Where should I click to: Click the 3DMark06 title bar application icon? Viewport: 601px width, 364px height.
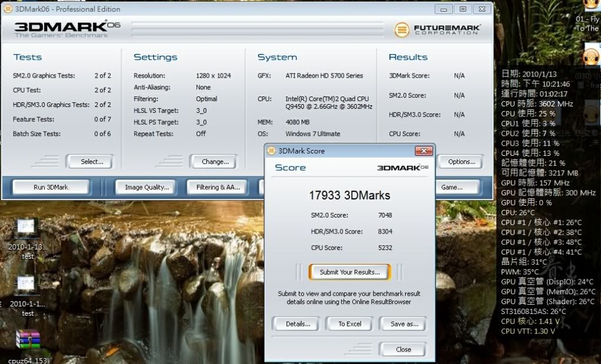(x=8, y=9)
